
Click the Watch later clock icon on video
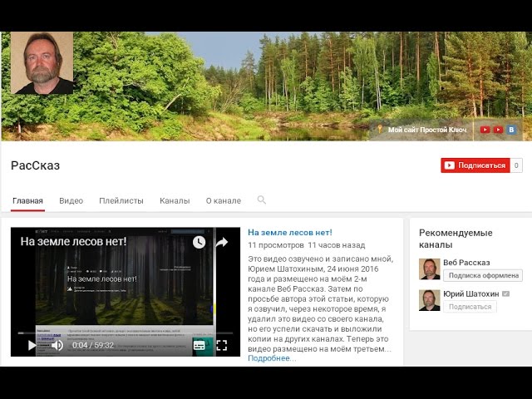pyautogui.click(x=199, y=242)
